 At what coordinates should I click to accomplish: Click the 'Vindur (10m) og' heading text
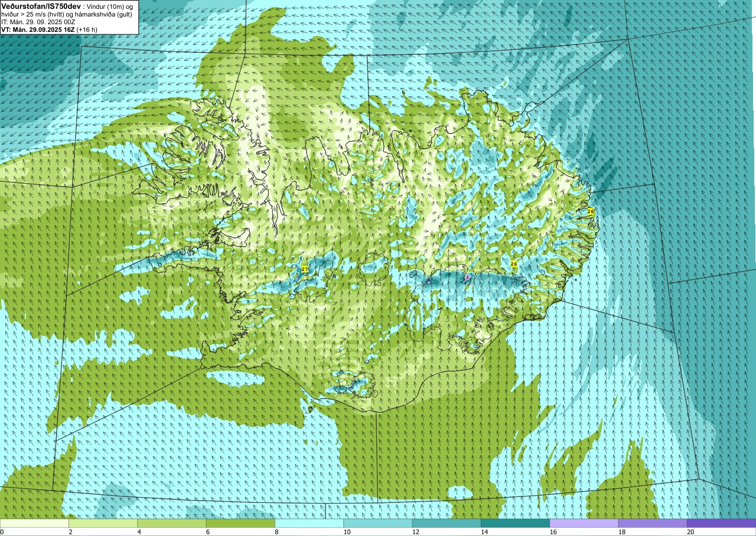click(110, 7)
